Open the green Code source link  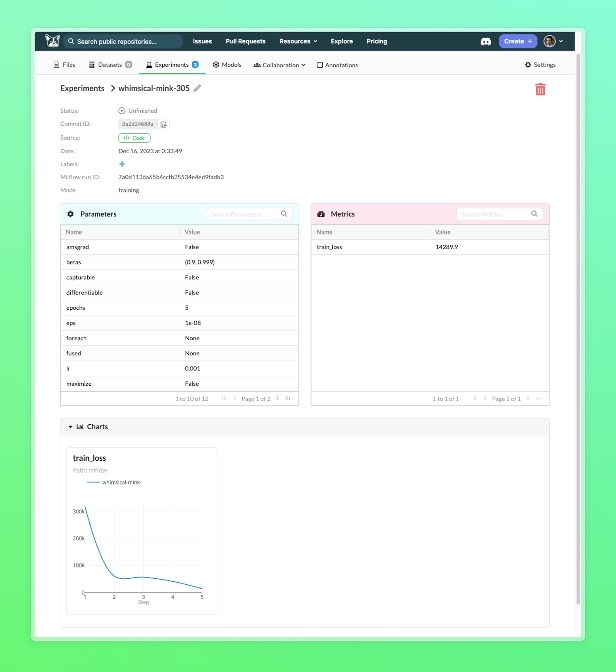134,138
